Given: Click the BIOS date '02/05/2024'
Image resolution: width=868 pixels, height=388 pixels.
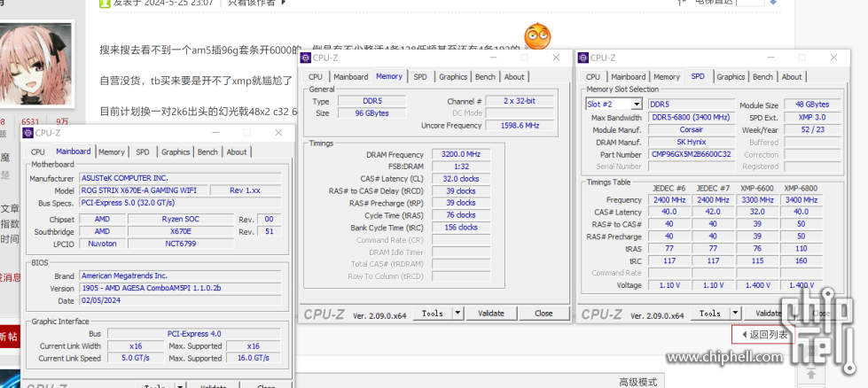Looking at the screenshot, I should tap(181, 300).
